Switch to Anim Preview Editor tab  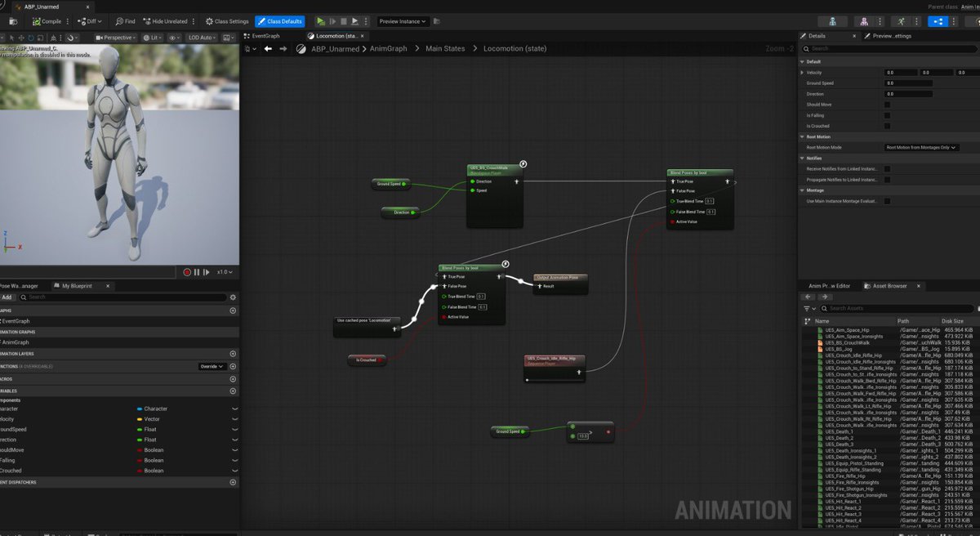point(828,286)
